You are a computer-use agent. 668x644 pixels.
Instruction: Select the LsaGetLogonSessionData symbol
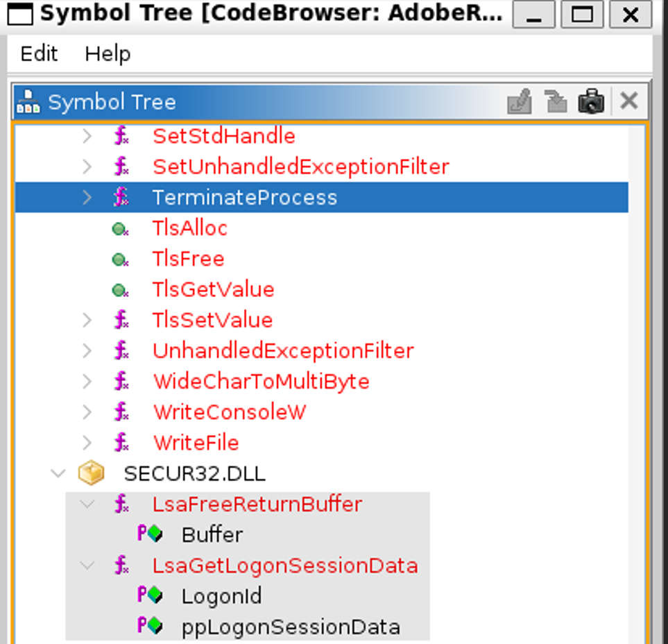[x=285, y=566]
